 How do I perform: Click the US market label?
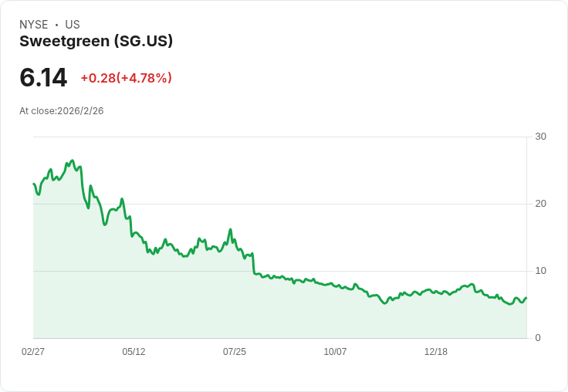(x=73, y=25)
